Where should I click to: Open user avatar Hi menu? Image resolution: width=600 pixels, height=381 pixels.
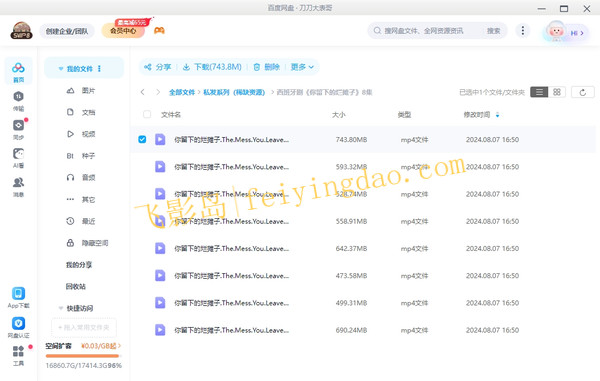click(x=566, y=31)
